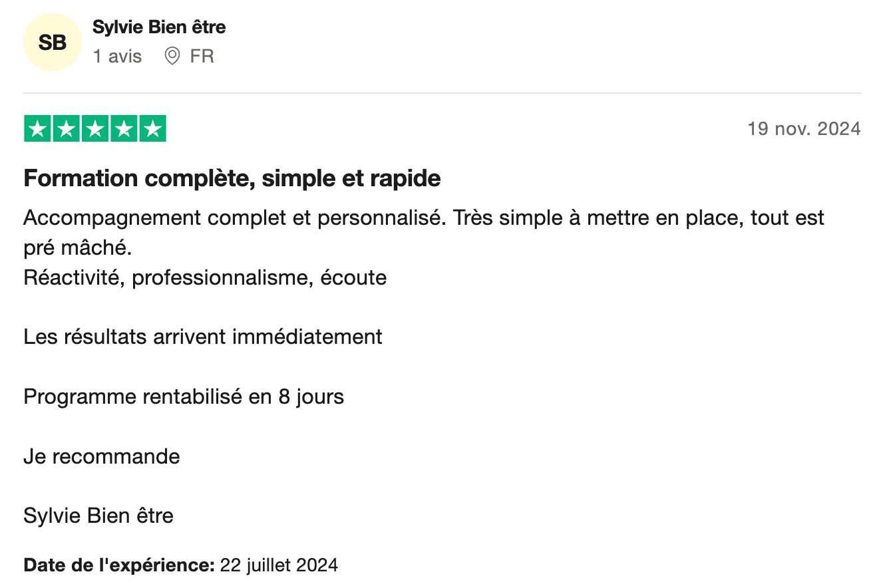Screen dimensions: 885x588
Task: Click the review date 19 nov. 2024
Action: (x=804, y=128)
